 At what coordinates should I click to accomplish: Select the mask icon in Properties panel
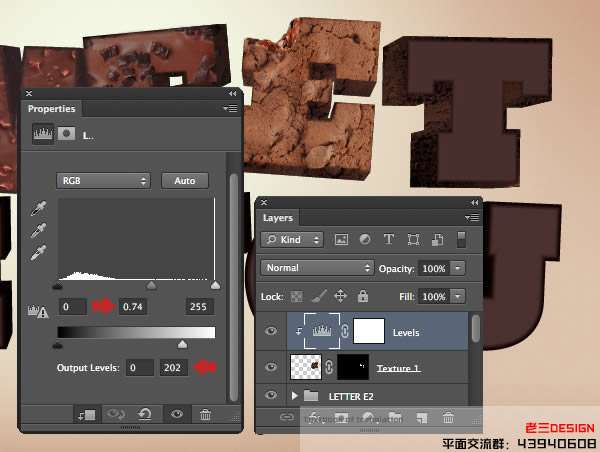pos(66,134)
